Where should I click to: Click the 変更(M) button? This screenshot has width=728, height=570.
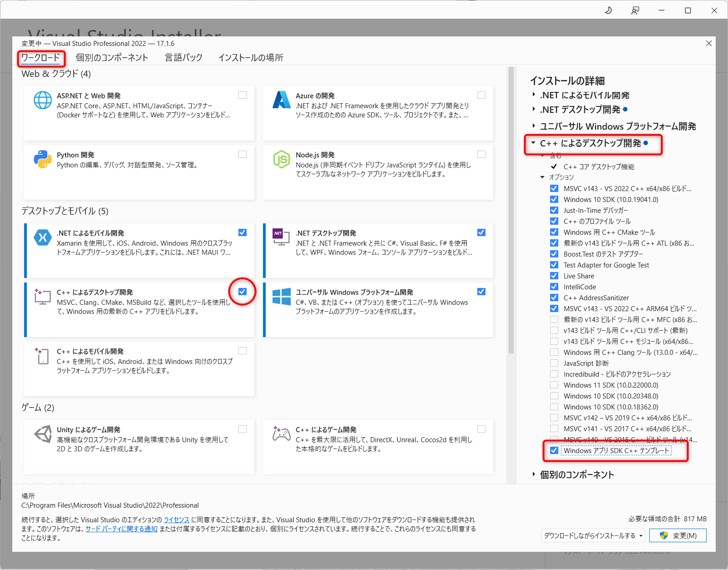click(678, 535)
